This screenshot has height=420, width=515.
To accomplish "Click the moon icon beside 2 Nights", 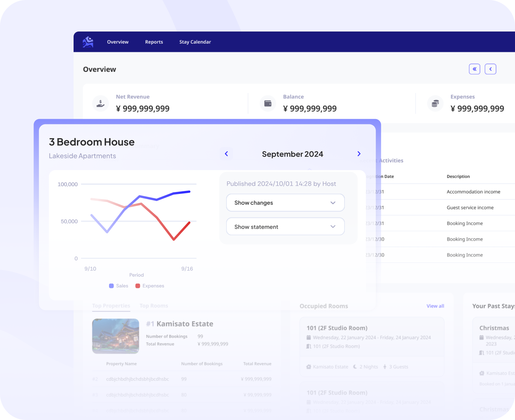I will [355, 367].
